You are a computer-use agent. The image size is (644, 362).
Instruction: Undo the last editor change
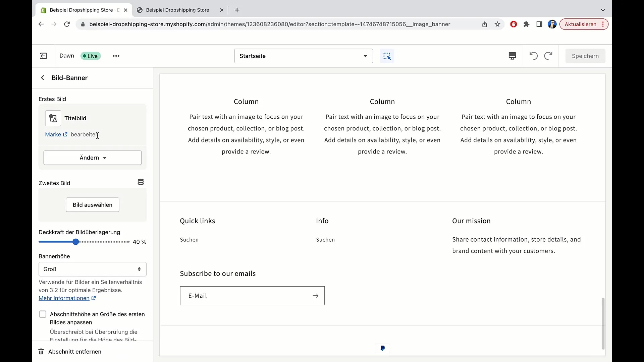pos(533,56)
